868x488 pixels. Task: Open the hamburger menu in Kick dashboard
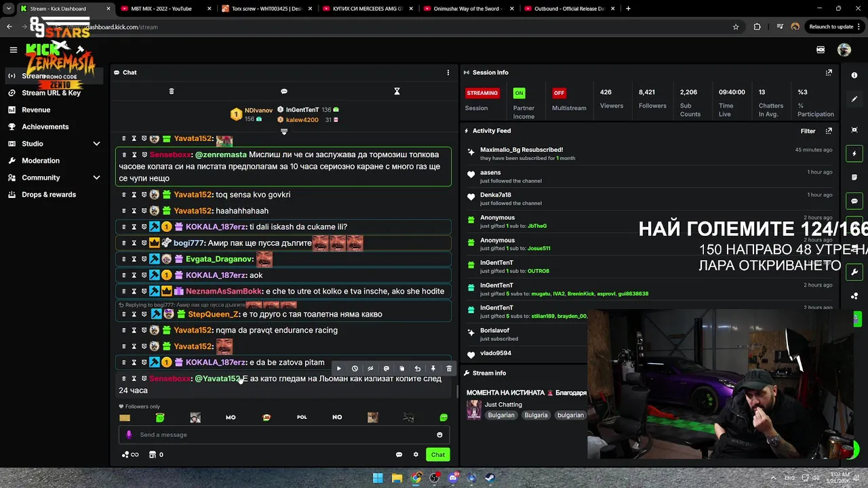(13, 49)
